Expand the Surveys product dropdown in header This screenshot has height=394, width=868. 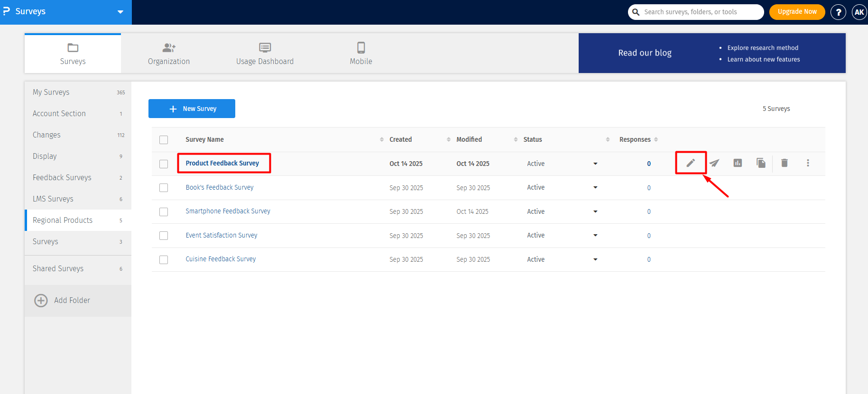click(120, 12)
